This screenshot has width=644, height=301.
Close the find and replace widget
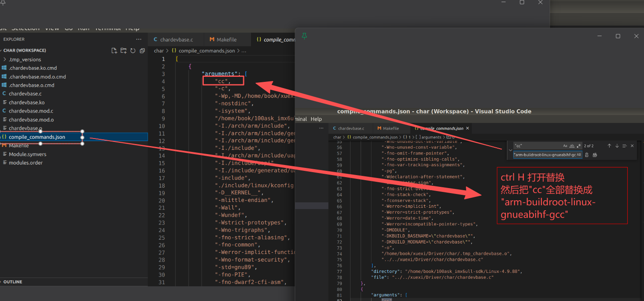(x=632, y=146)
